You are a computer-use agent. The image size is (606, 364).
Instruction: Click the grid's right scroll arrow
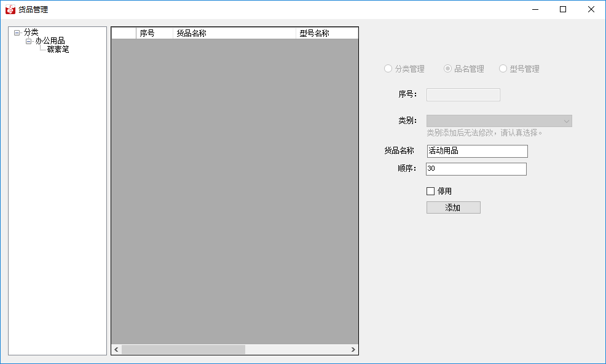click(353, 349)
